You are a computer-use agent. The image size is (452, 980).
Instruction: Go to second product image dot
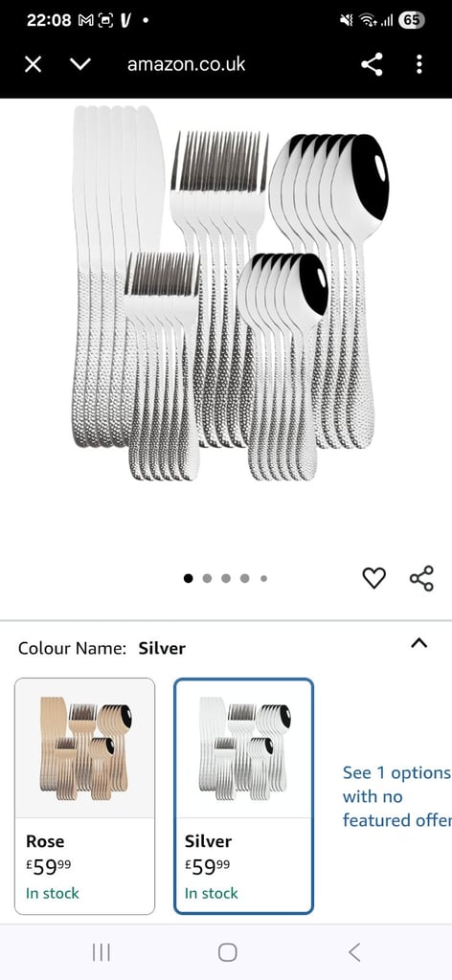coord(207,578)
